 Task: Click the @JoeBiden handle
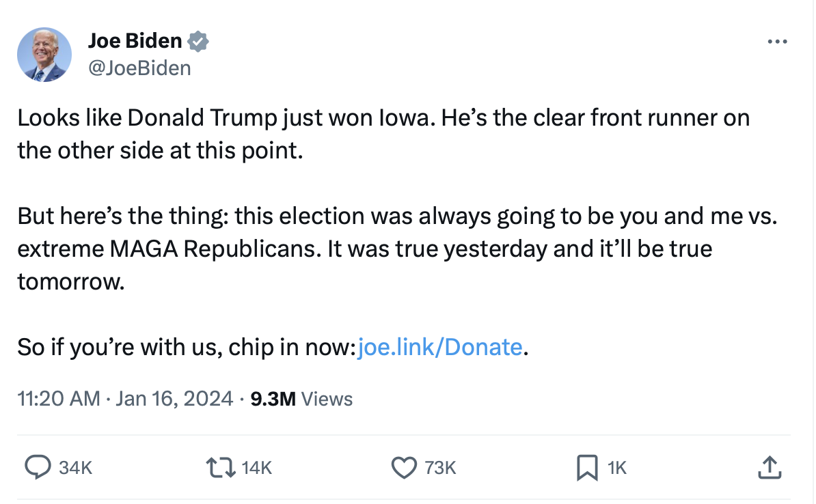[139, 68]
